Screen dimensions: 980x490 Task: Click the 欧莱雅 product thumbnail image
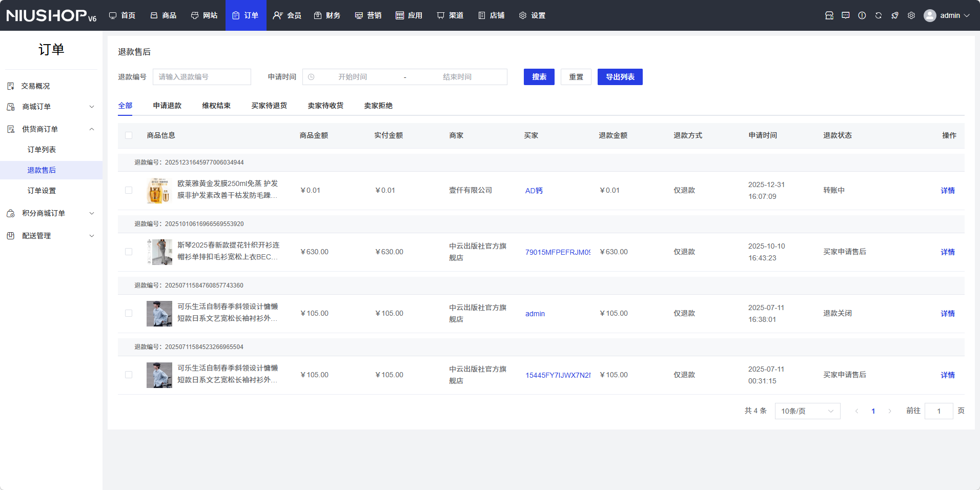click(x=159, y=191)
